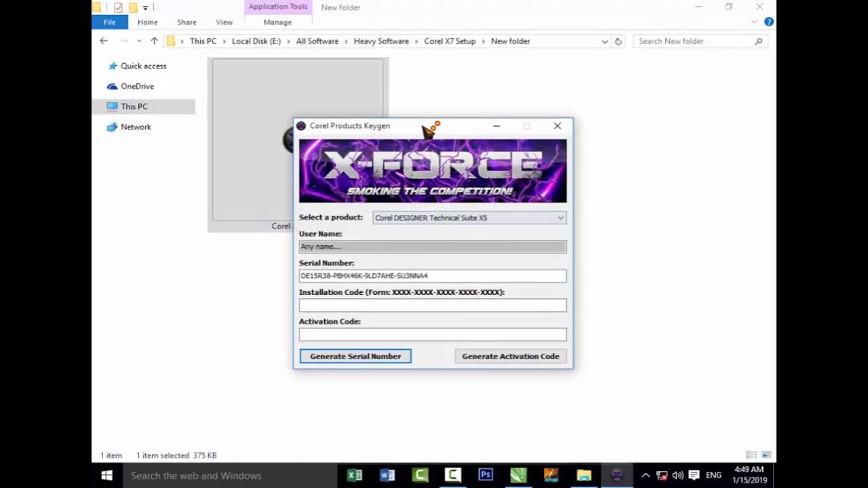
Task: Click All Software breadcrumb segment
Action: 317,41
